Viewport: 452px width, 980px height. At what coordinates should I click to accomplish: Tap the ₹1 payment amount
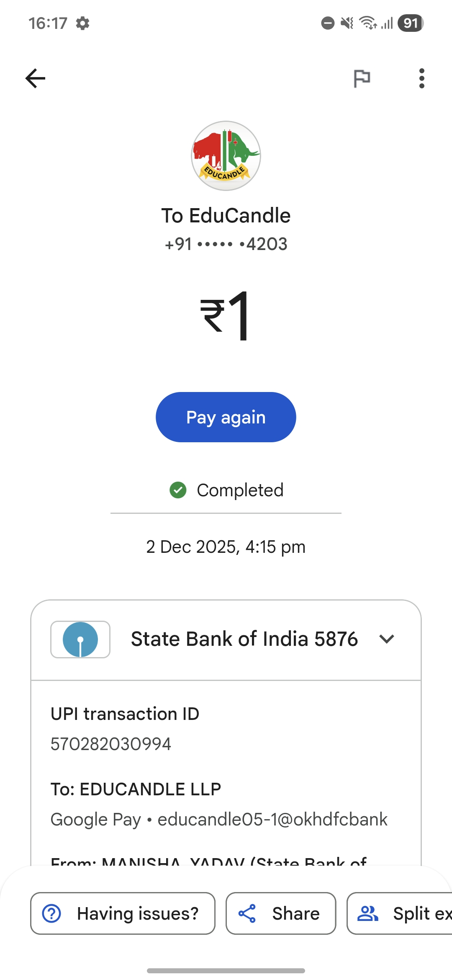[x=226, y=316]
